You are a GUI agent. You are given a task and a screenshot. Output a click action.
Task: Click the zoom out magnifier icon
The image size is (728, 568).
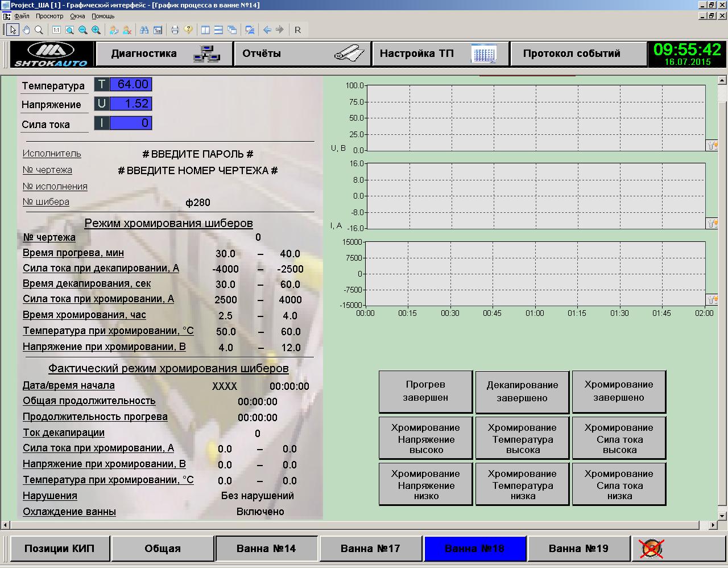(83, 30)
